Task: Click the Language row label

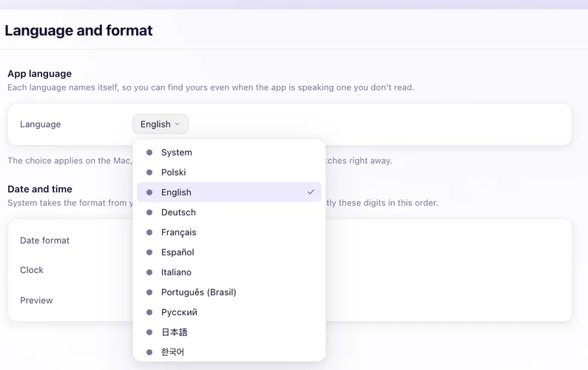Action: 41,124
